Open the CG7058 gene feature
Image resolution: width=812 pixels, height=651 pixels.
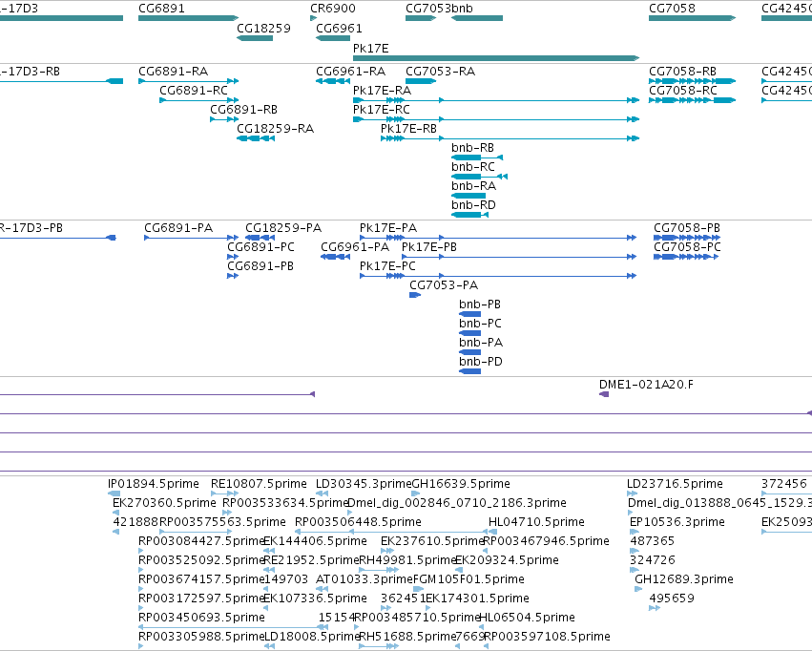tap(692, 18)
